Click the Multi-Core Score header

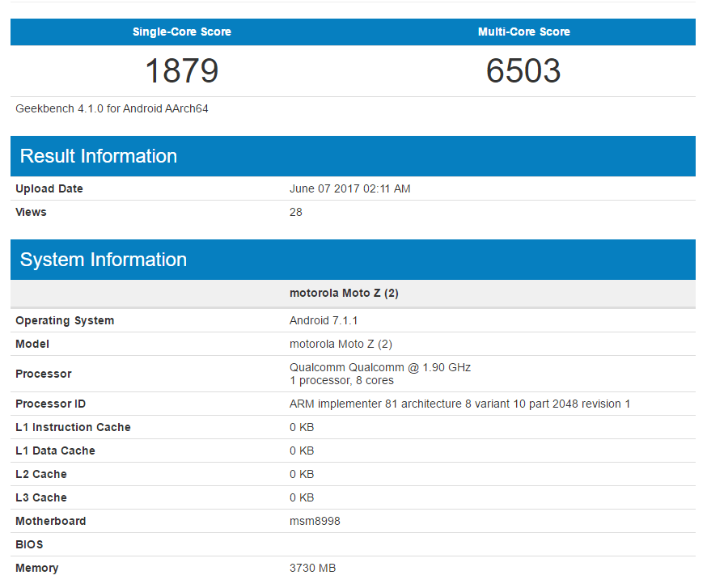523,32
